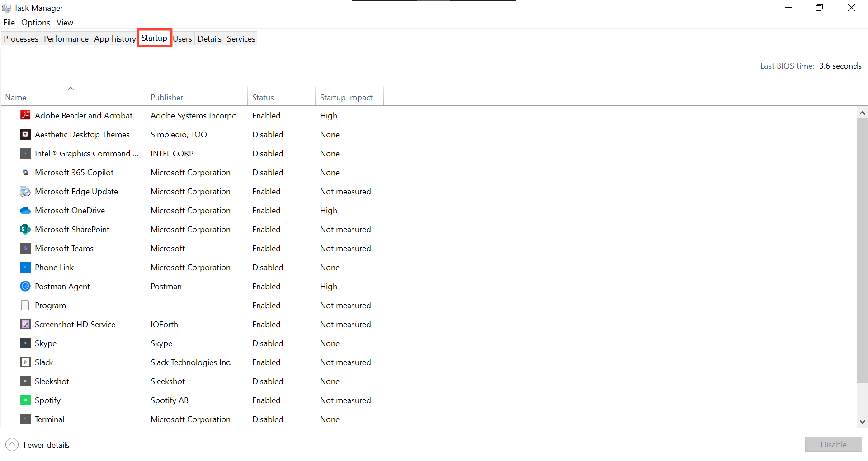Image resolution: width=868 pixels, height=461 pixels.
Task: Click the Microsoft 365 Copilot icon
Action: tap(25, 172)
